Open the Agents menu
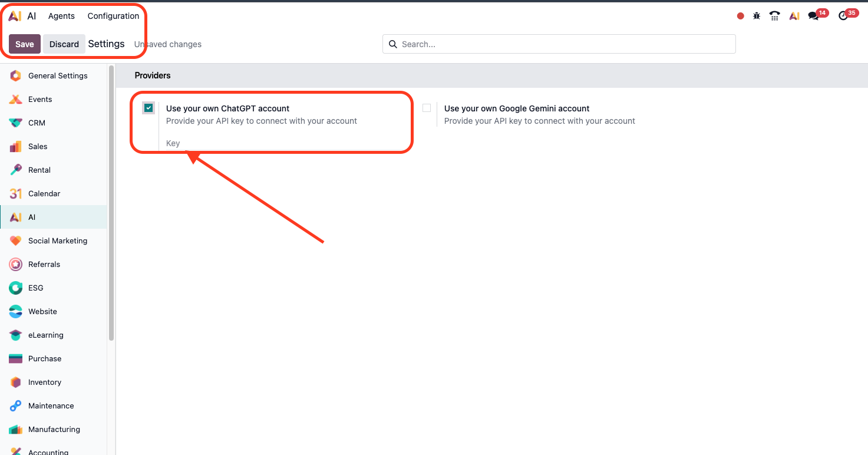This screenshot has height=455, width=868. (x=61, y=16)
